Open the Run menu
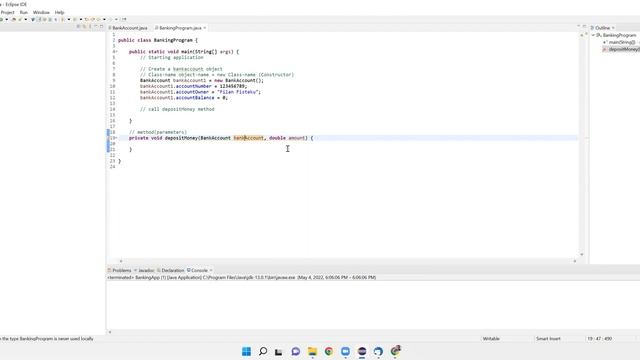Viewport: 640px width, 360px height. [24, 12]
